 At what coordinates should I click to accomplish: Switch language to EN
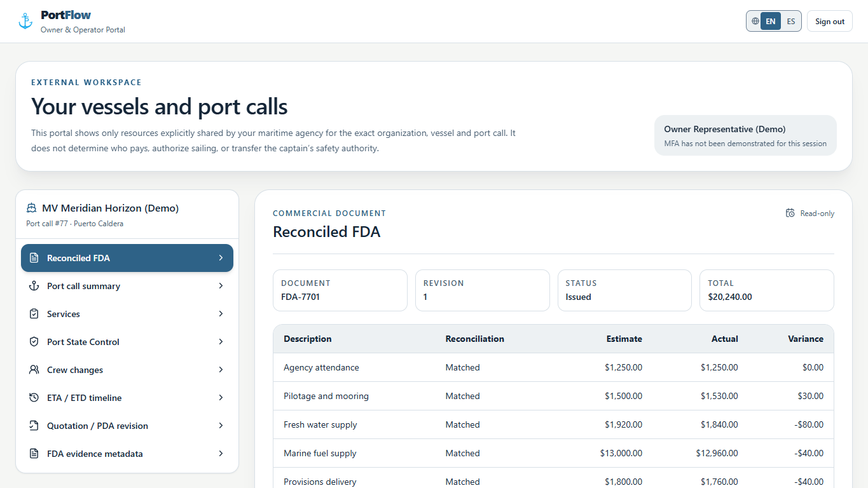[x=771, y=21]
